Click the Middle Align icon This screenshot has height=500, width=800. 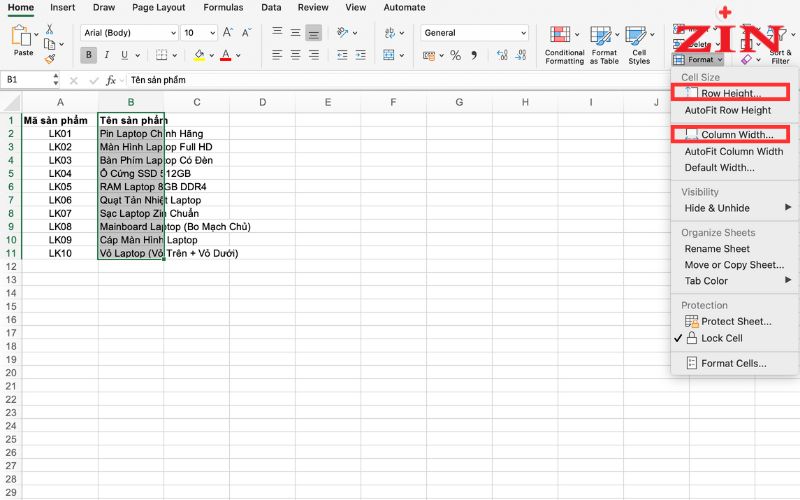click(x=295, y=33)
